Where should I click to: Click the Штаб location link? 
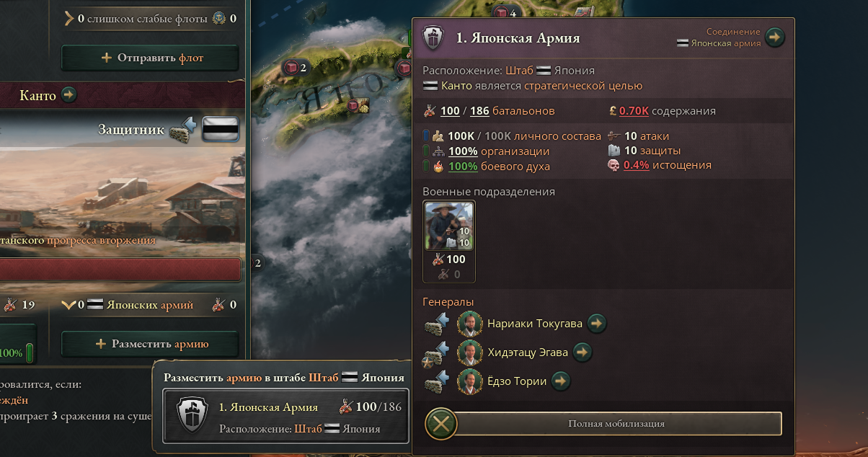click(520, 71)
